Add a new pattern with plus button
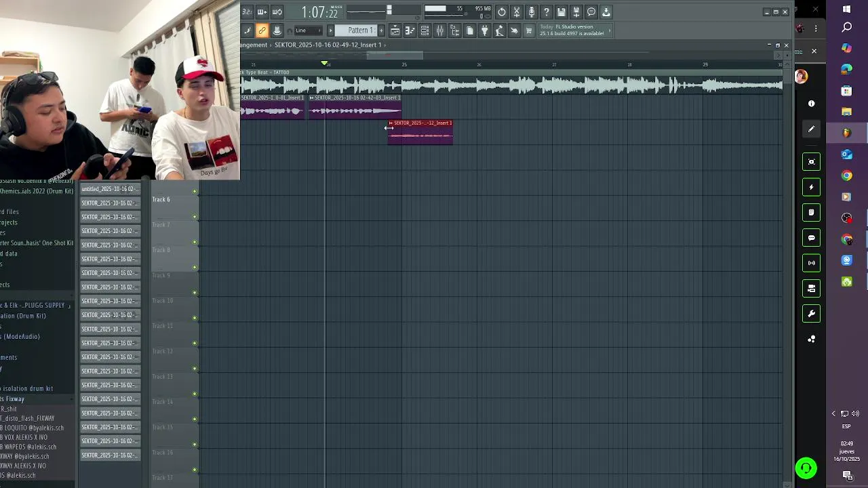 381,30
